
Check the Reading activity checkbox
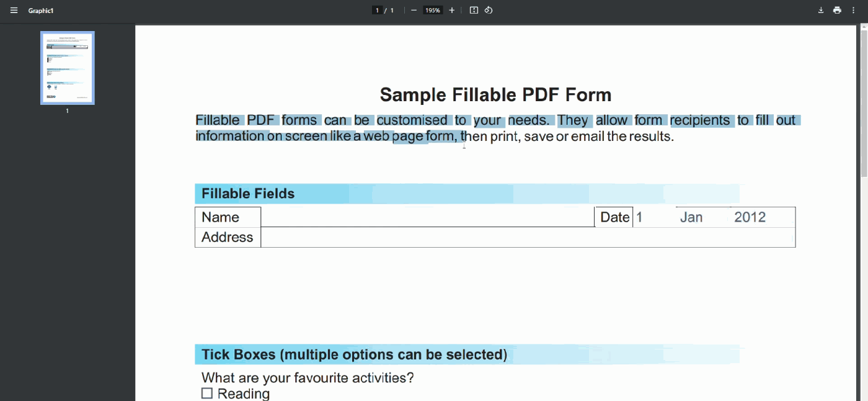[206, 393]
